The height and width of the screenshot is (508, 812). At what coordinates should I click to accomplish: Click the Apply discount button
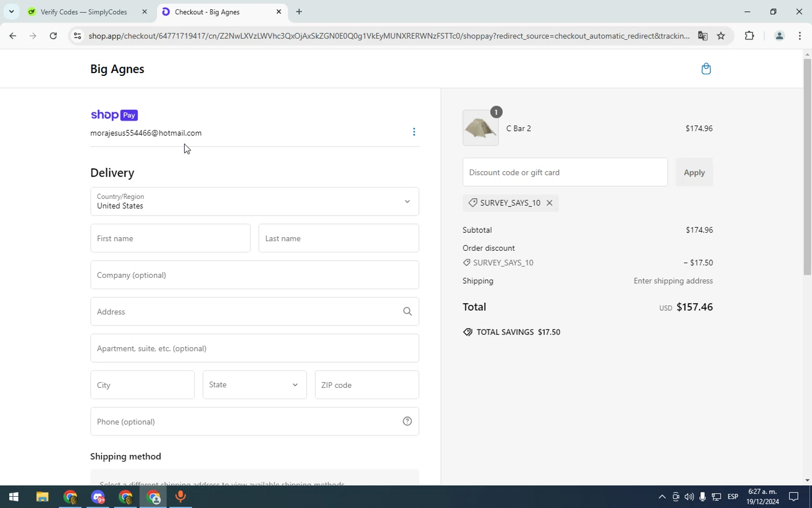(x=694, y=172)
